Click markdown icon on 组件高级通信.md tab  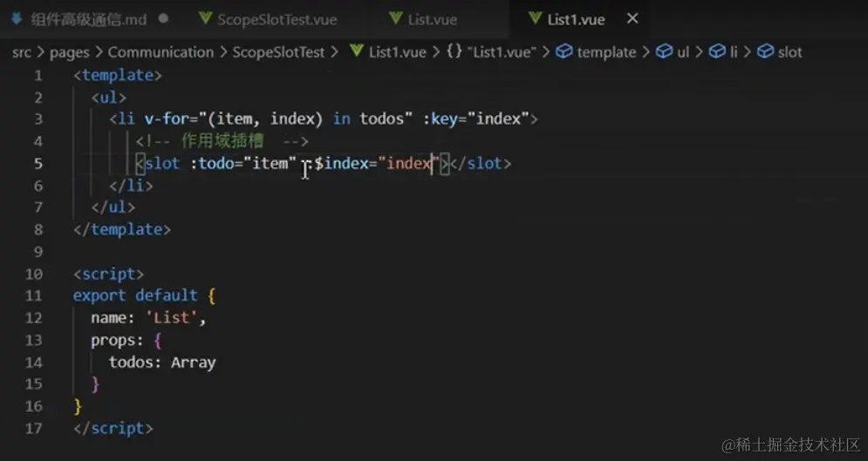point(17,19)
